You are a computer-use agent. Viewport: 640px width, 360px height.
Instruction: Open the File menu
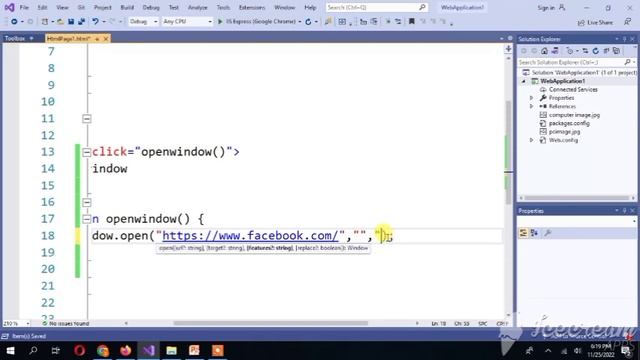[x=24, y=8]
